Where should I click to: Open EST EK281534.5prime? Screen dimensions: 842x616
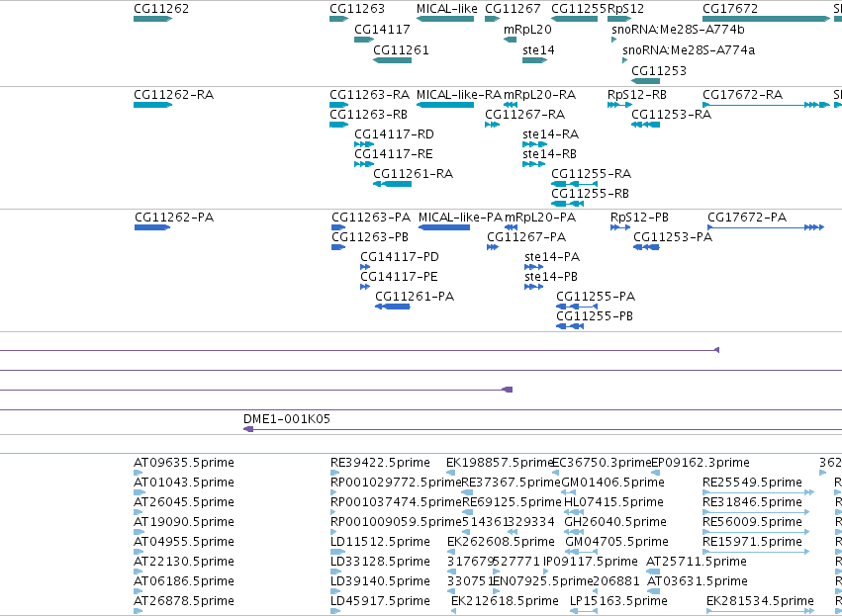click(x=761, y=611)
